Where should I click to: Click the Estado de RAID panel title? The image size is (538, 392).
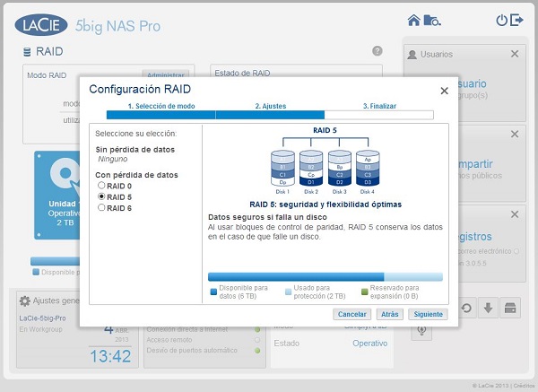coord(242,73)
